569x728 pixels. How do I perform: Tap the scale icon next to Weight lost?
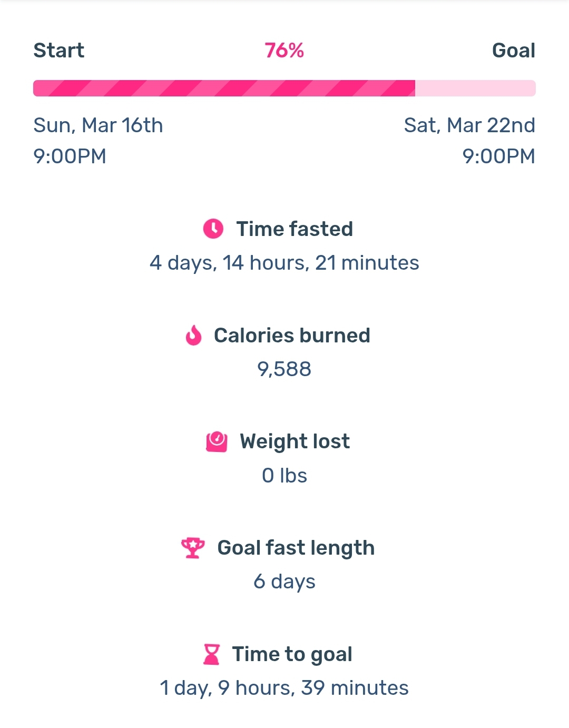(217, 441)
